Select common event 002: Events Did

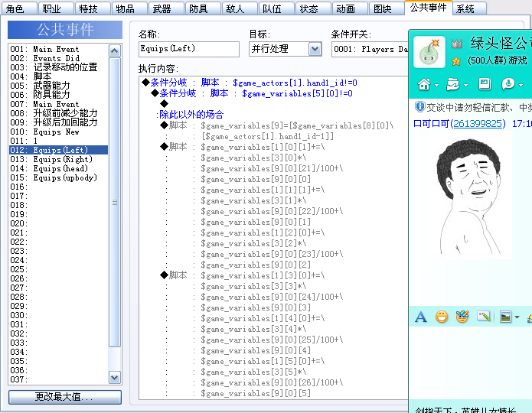[x=58, y=58]
